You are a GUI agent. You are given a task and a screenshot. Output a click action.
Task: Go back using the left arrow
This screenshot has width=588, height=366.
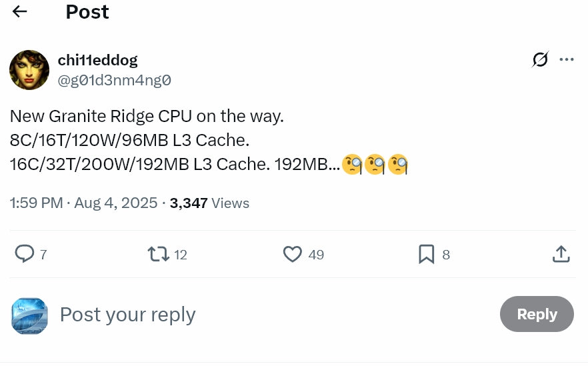click(19, 11)
